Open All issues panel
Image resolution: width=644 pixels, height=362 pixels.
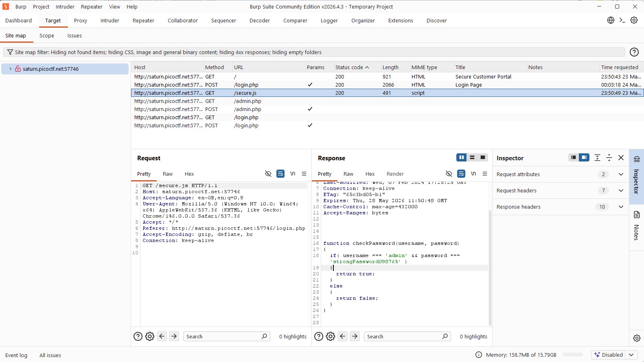[x=50, y=355]
